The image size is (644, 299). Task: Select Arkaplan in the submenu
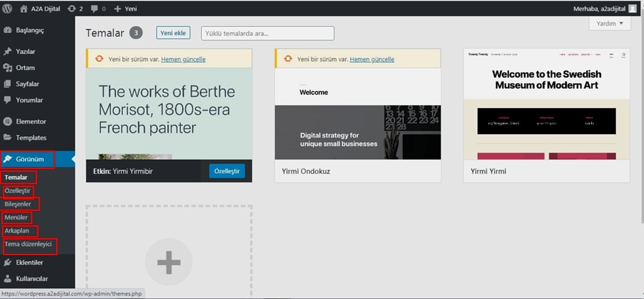pos(17,230)
